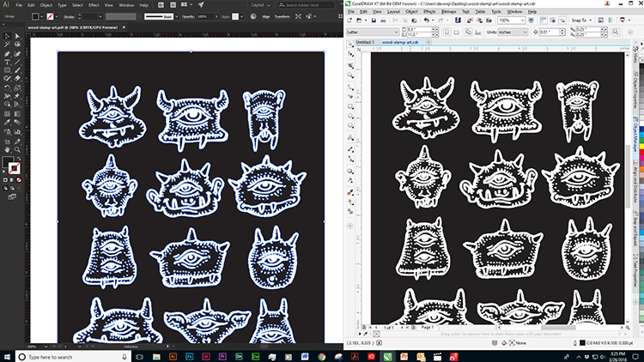Expand the Basic brush definition dropdown

tap(177, 16)
